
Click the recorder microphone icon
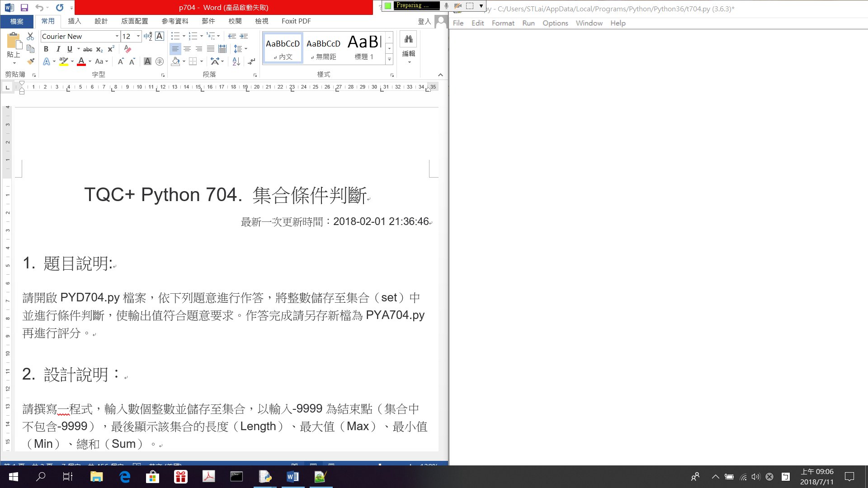[446, 5]
